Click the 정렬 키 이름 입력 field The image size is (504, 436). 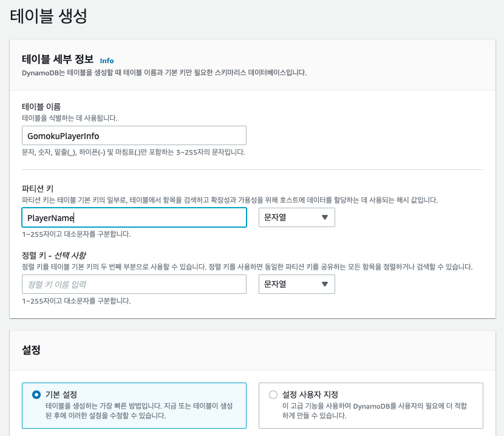[x=134, y=284]
